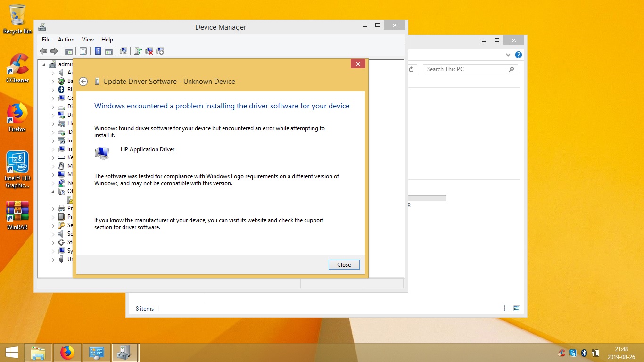
Task: Collapse the root computer node in device tree
Action: (44, 65)
